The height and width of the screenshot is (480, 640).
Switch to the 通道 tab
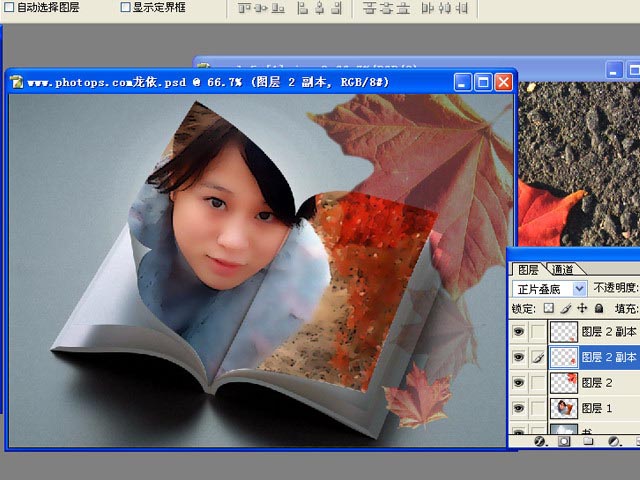coord(563,270)
